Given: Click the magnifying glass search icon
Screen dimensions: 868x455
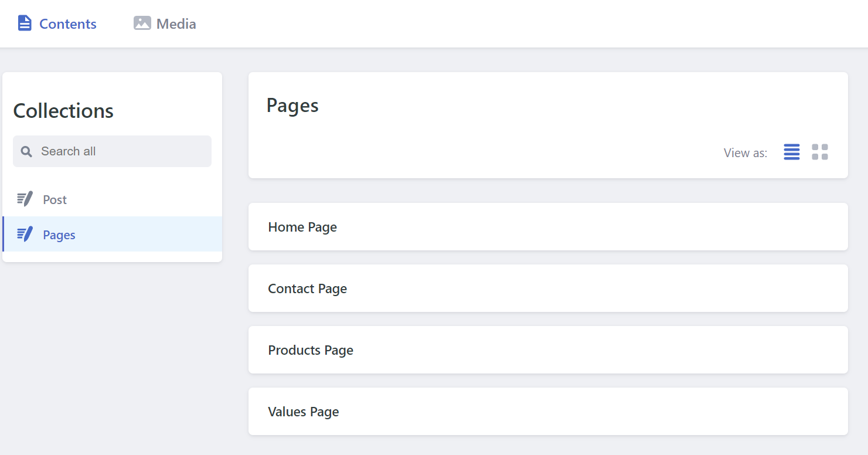Looking at the screenshot, I should coord(26,152).
